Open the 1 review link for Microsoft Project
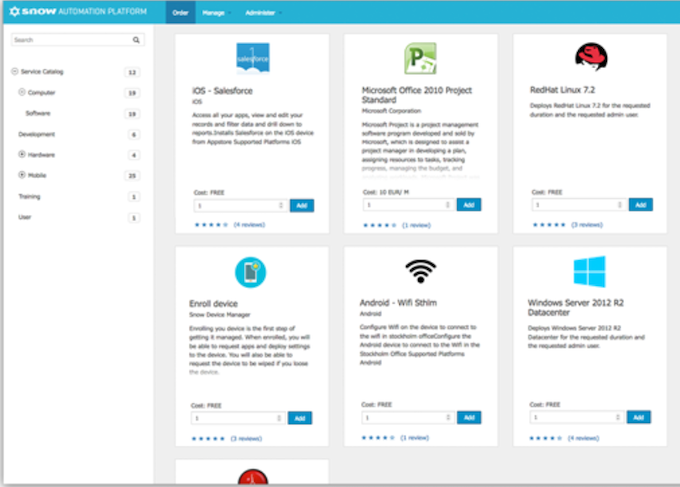The image size is (680, 487). [416, 225]
